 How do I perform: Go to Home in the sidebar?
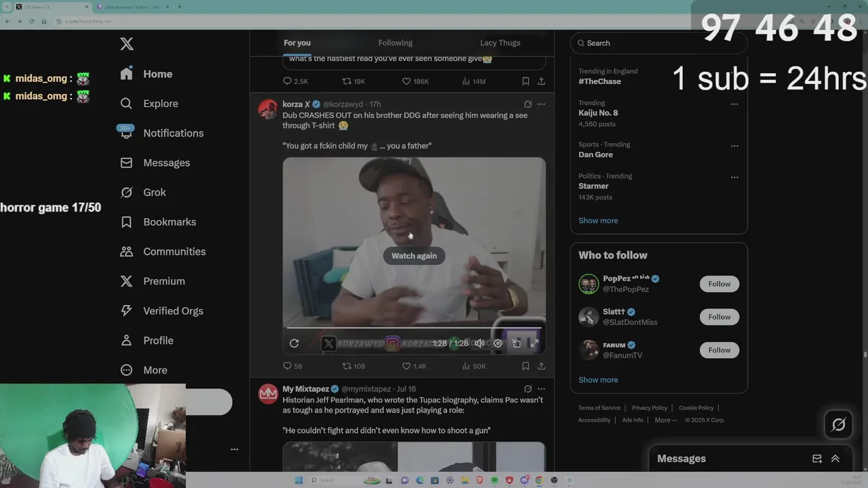pos(146,74)
